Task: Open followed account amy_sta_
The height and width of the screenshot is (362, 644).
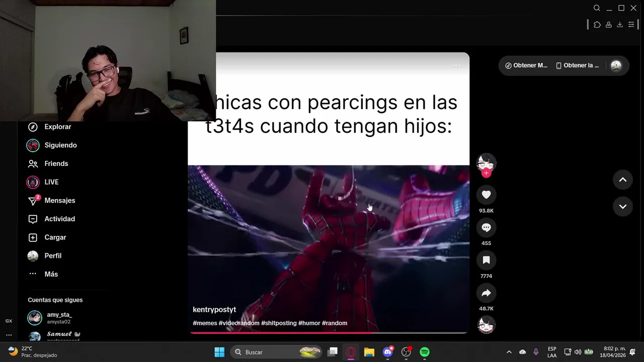Action: coord(50,318)
